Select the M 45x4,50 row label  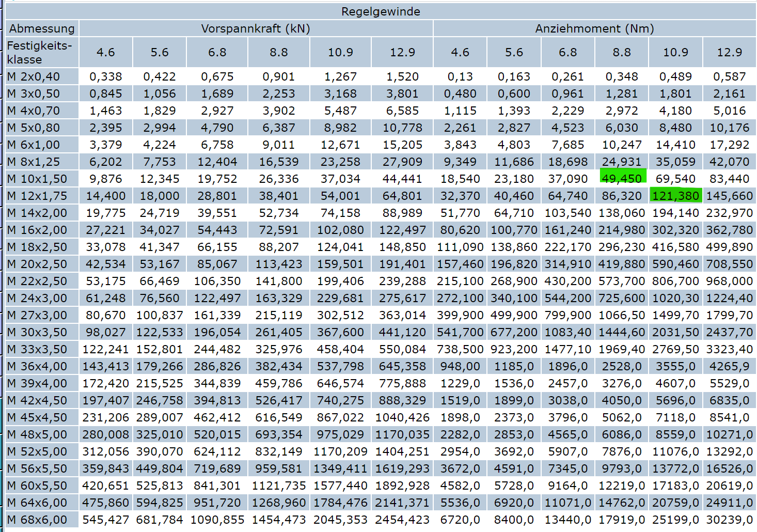tap(42, 417)
